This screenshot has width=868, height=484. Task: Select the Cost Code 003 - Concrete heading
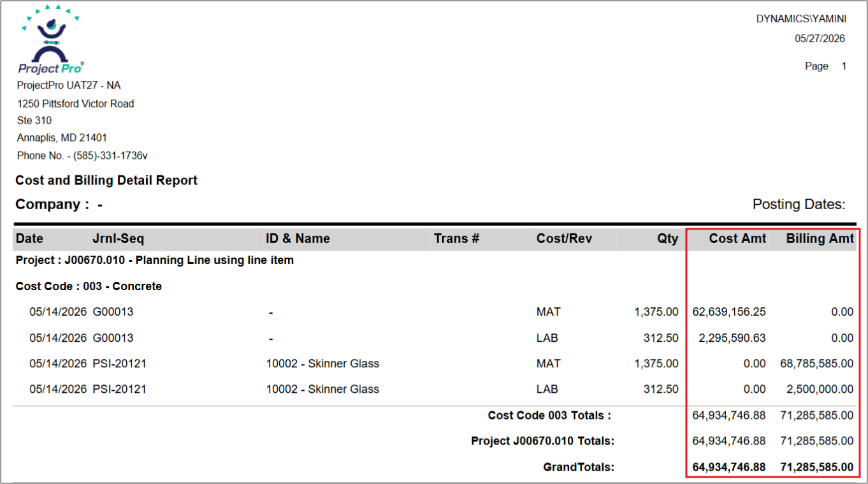[x=89, y=286]
